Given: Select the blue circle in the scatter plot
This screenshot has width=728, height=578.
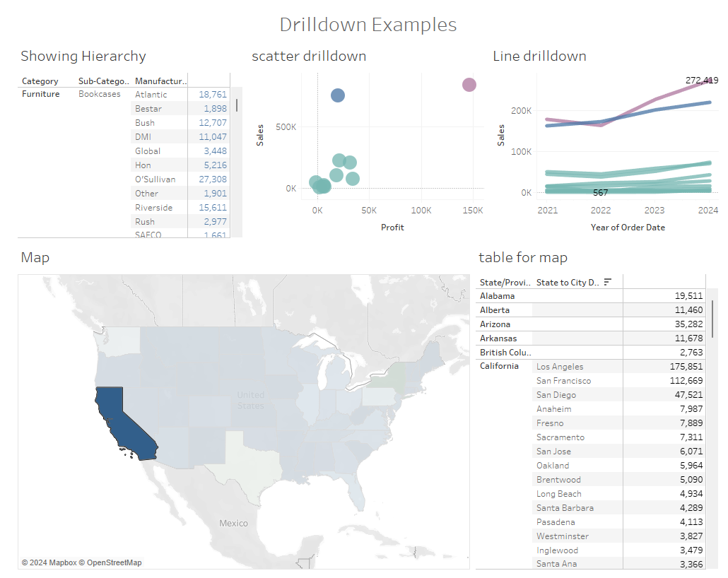Looking at the screenshot, I should pos(337,95).
